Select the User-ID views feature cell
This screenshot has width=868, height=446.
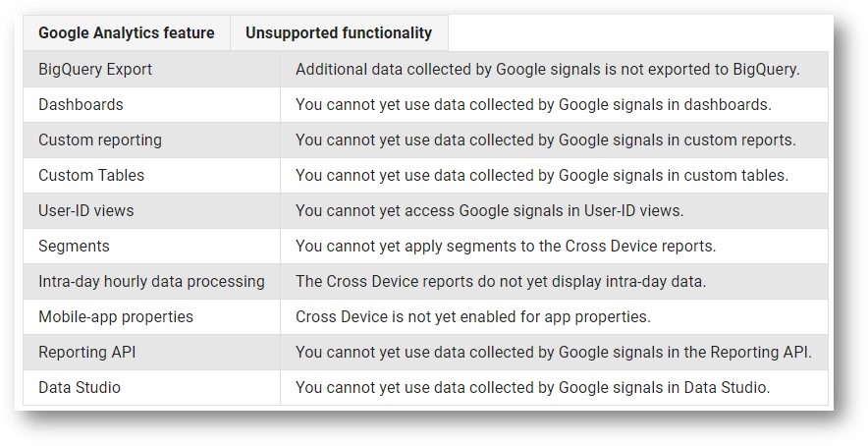[x=85, y=210]
